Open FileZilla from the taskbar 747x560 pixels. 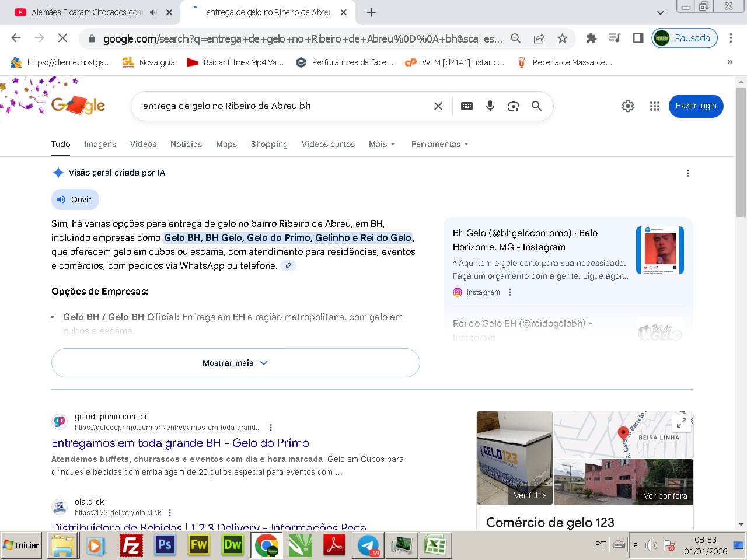(x=131, y=545)
